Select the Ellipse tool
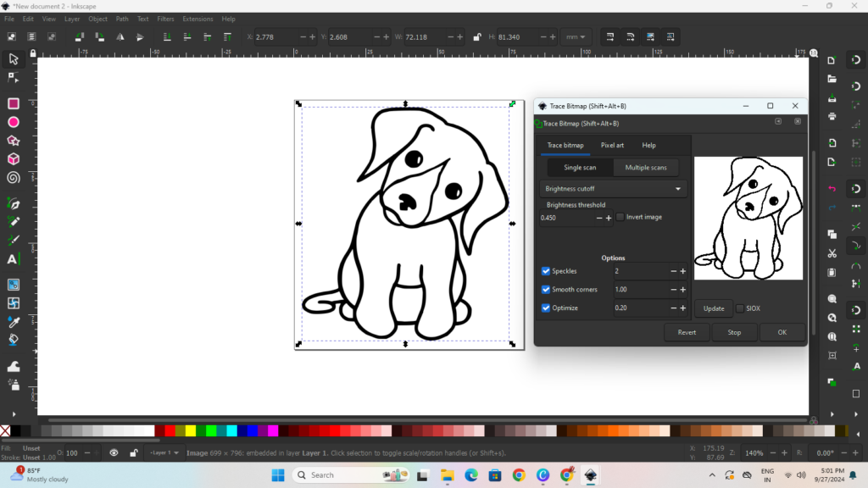868x488 pixels. [14, 122]
